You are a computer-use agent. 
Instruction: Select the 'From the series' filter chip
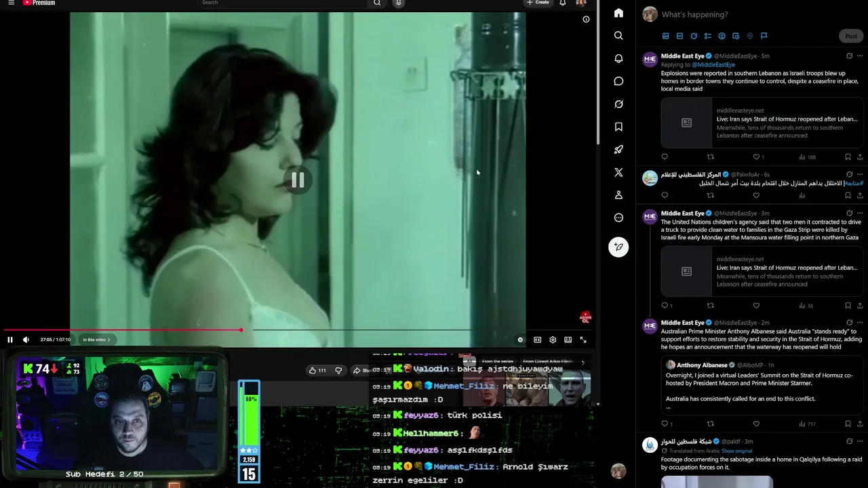pos(497,361)
